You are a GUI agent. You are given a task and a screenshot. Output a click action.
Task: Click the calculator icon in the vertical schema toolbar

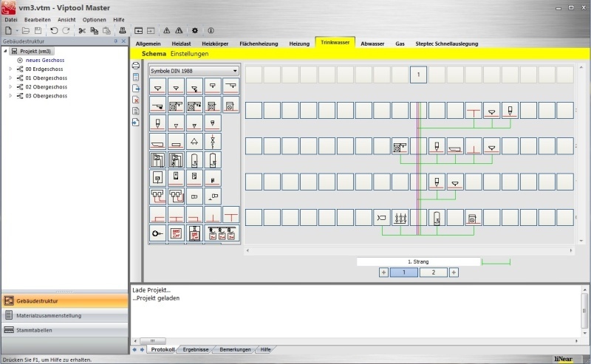coord(136,78)
